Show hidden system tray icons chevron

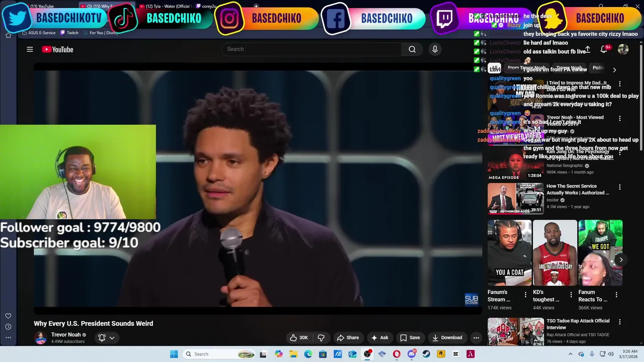[x=570, y=354]
